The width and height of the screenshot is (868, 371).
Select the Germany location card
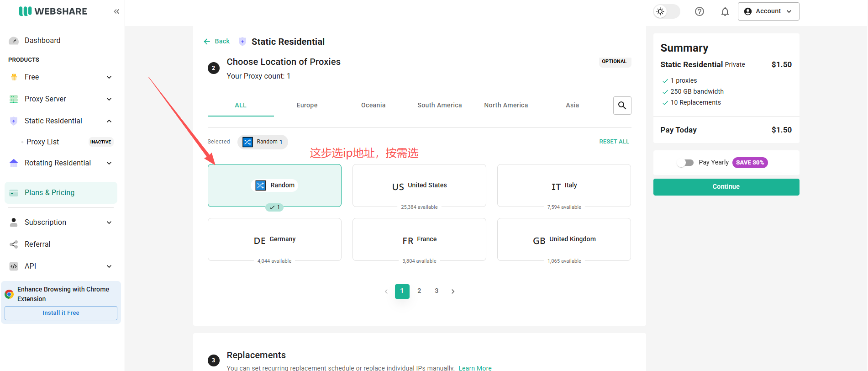pos(274,239)
